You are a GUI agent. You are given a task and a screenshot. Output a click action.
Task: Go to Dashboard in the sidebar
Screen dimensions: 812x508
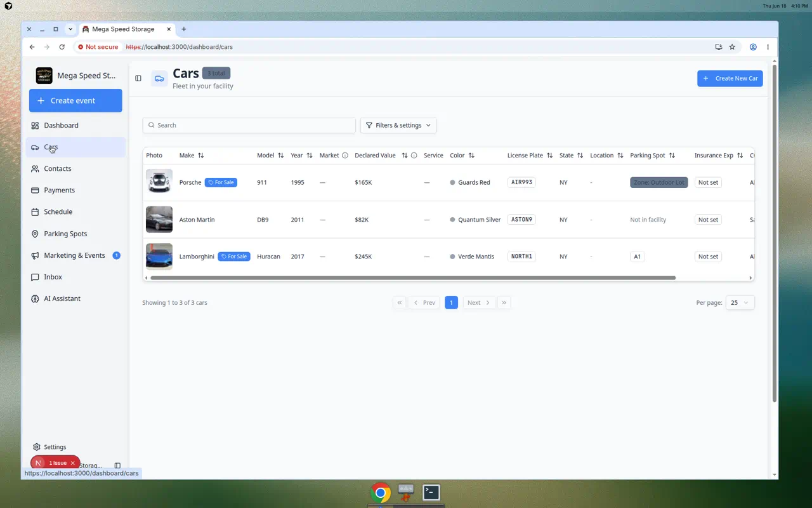click(x=75, y=126)
